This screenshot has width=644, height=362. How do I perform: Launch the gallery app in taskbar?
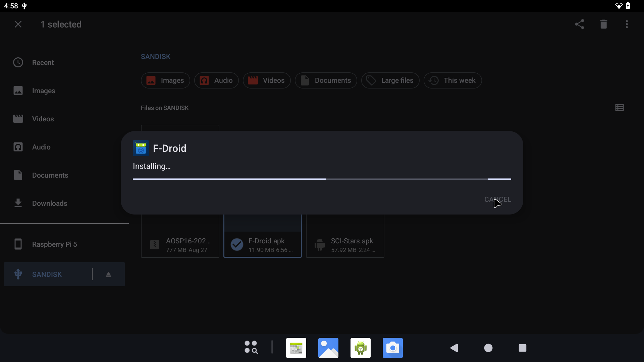click(328, 348)
